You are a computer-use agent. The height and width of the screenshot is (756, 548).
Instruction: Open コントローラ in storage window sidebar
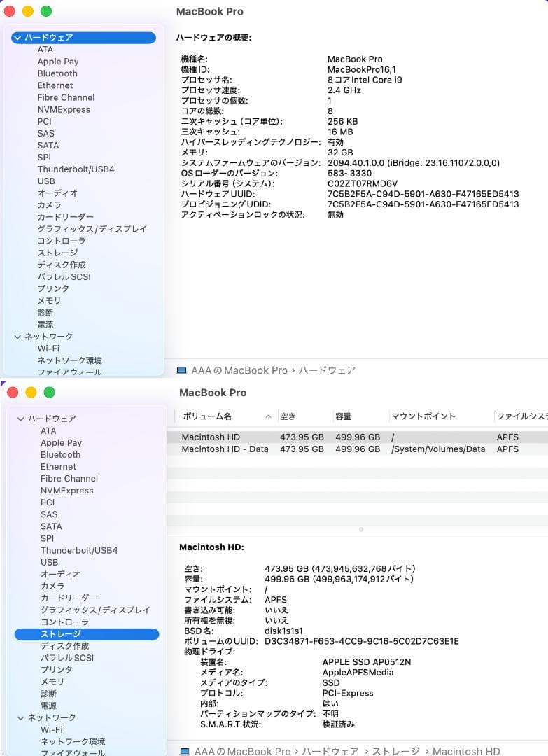(64, 622)
